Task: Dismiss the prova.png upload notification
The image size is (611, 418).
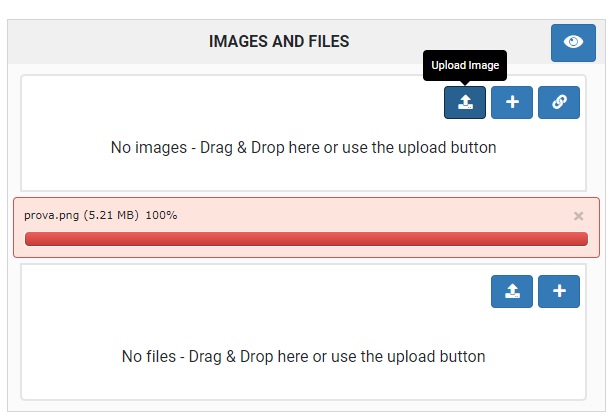Action: pos(578,216)
